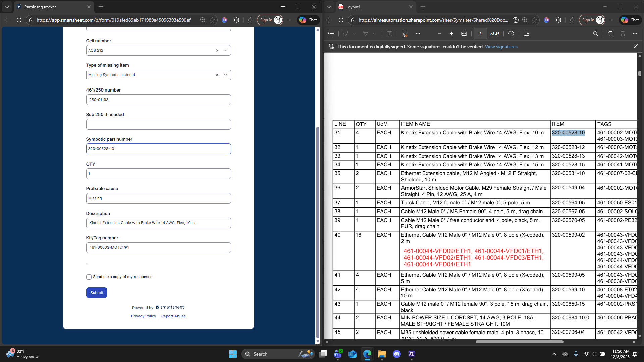Open page view icon in PDF toolbar
Image resolution: width=644 pixels, height=362 pixels.
coord(526,34)
